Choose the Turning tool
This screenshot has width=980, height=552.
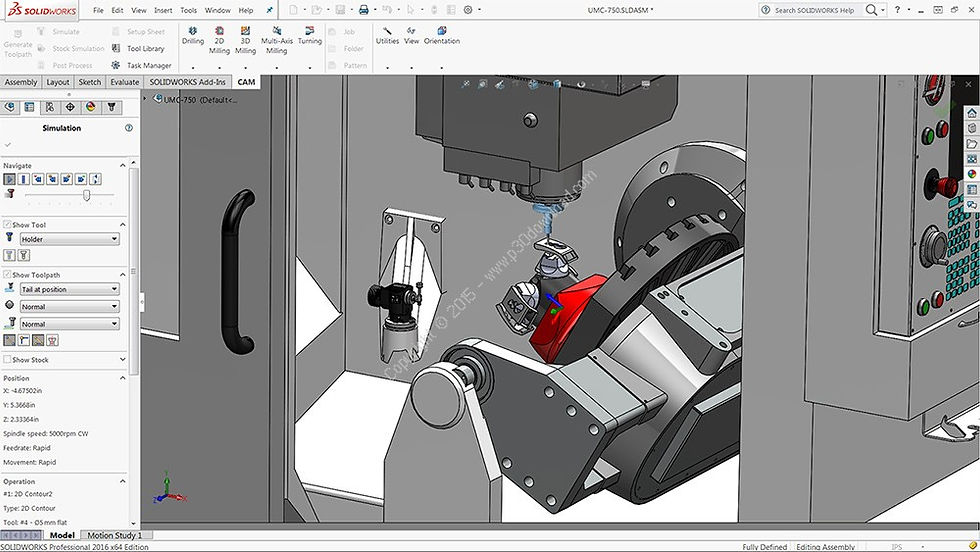309,36
